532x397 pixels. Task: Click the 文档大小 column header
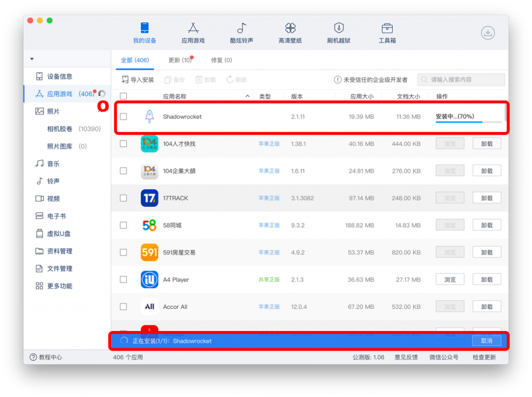click(408, 96)
